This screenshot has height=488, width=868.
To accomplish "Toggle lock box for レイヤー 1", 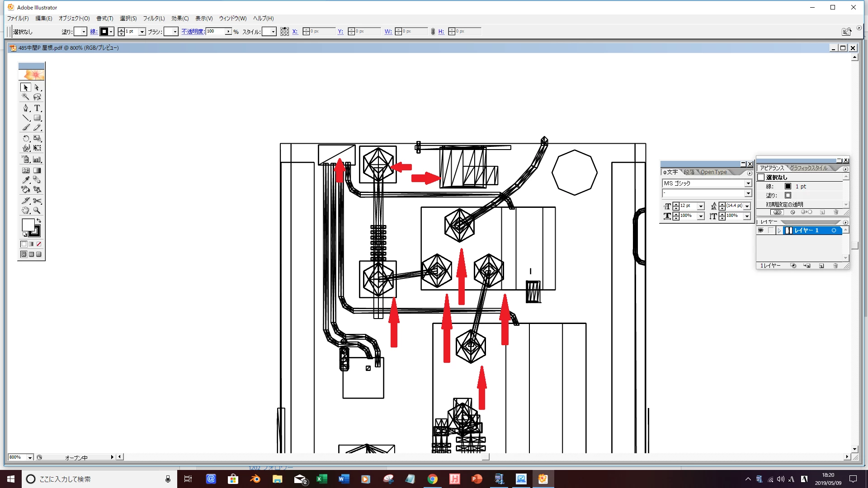I will click(770, 230).
